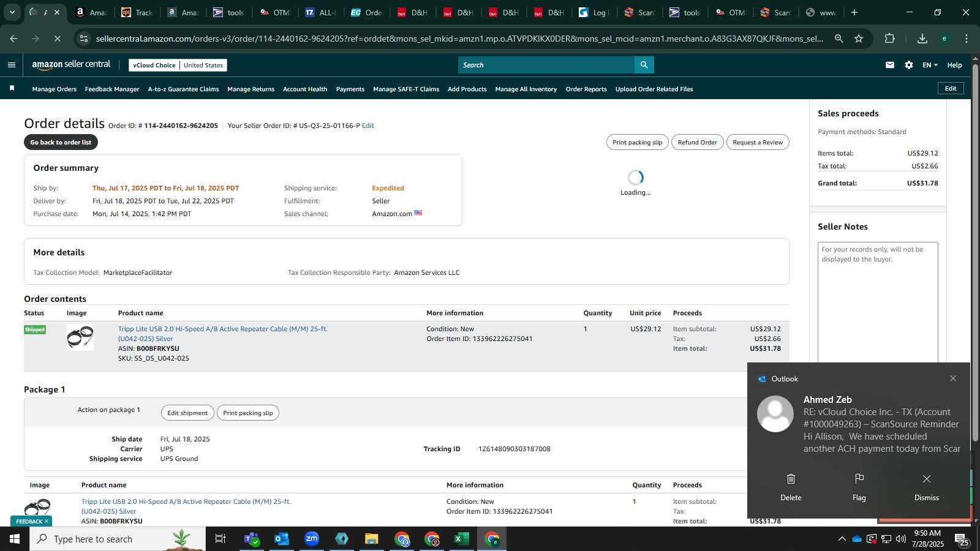Open Excel from the taskbar

(462, 539)
